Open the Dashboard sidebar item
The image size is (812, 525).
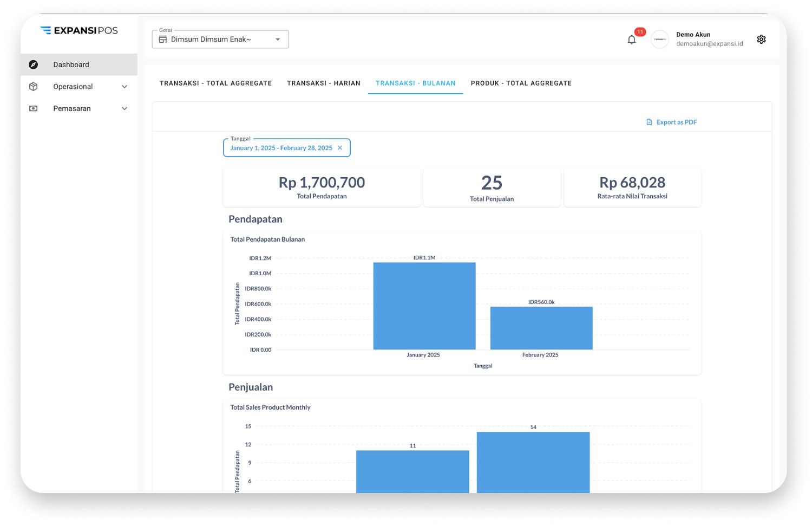(79, 64)
